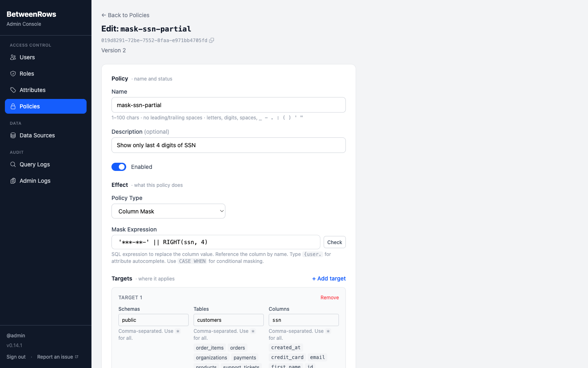This screenshot has width=588, height=368.
Task: Click into the Mask Expression field
Action: [216, 242]
